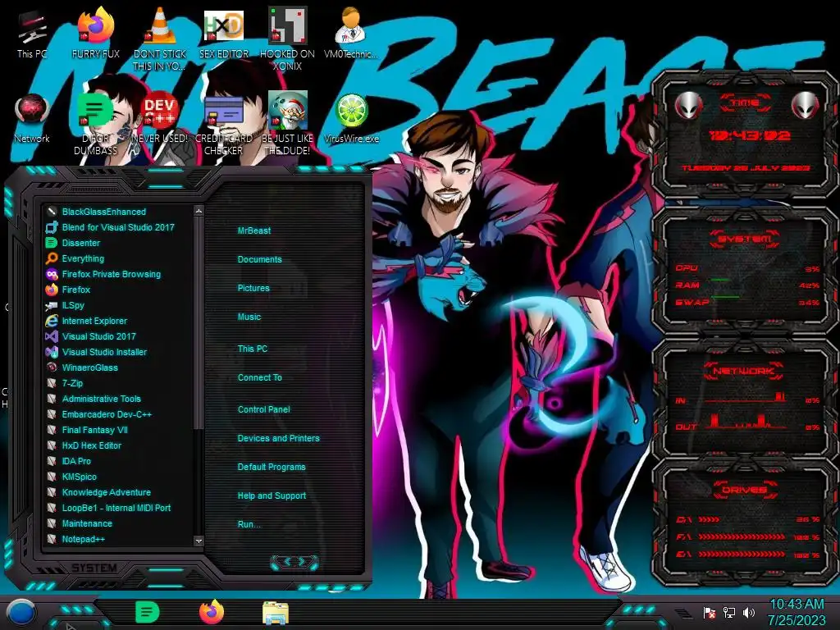The width and height of the screenshot is (840, 630).
Task: Click the right alien head in TIME widget
Action: pos(805,105)
